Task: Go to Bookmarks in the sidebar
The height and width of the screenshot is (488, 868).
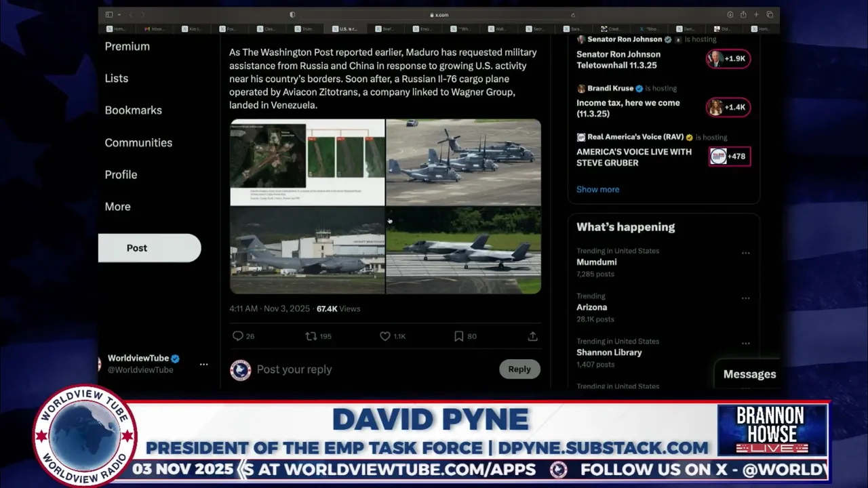Action: [x=134, y=110]
